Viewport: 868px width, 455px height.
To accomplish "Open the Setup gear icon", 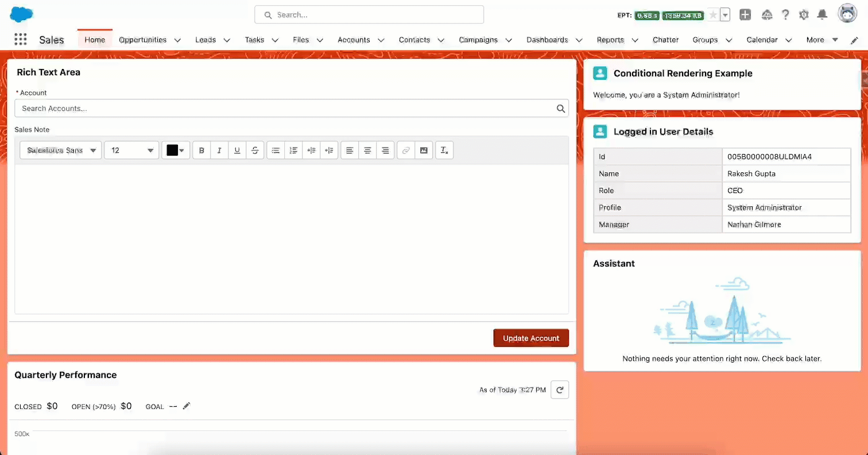I will (804, 14).
